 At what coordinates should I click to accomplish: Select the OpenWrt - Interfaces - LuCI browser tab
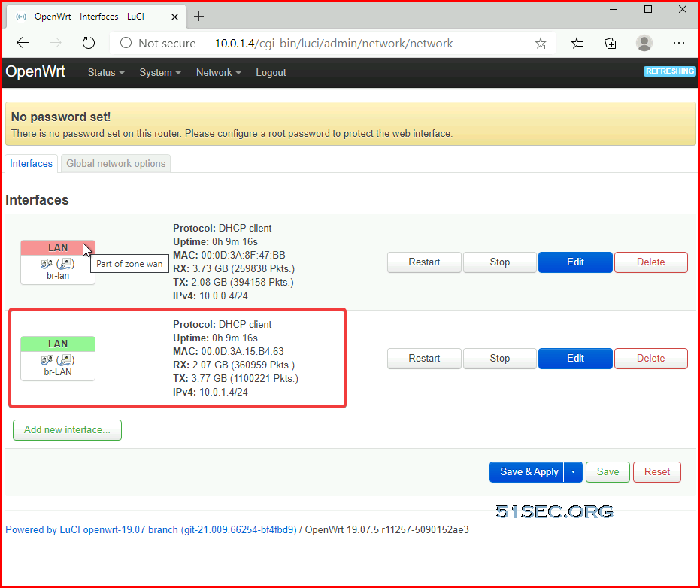96,17
